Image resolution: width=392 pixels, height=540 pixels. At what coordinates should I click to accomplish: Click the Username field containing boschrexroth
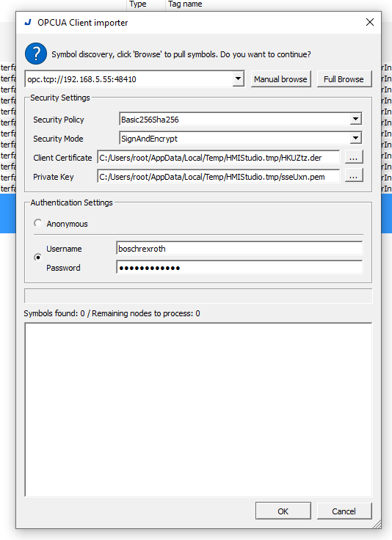click(239, 249)
